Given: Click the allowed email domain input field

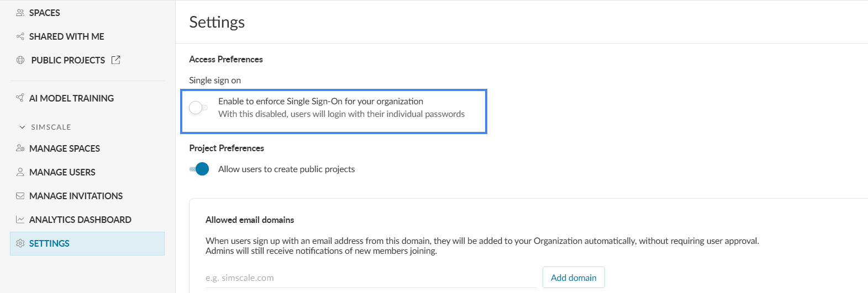Looking at the screenshot, I should (x=370, y=278).
